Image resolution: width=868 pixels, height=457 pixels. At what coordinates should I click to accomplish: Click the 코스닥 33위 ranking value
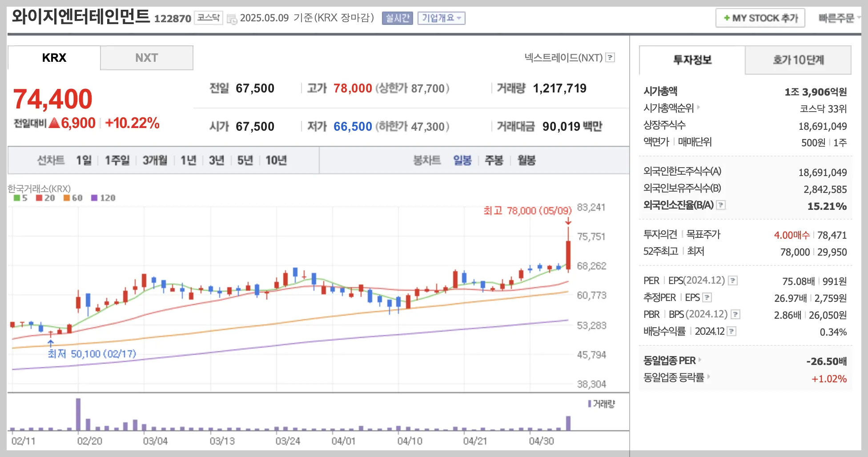click(x=823, y=109)
